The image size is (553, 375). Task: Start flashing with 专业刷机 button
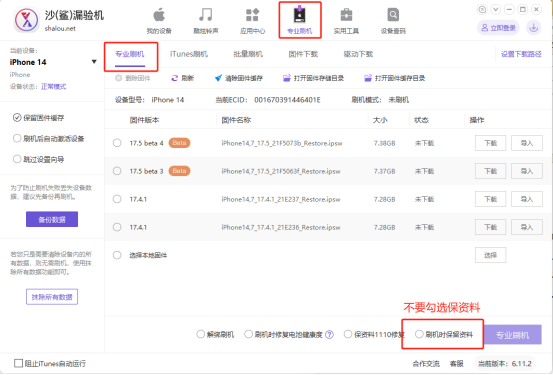point(512,335)
